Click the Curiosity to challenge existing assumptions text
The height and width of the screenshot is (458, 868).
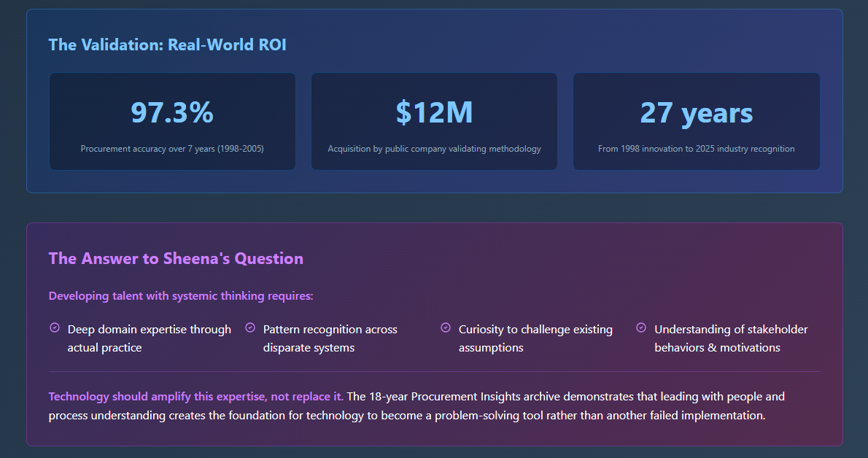pos(535,338)
